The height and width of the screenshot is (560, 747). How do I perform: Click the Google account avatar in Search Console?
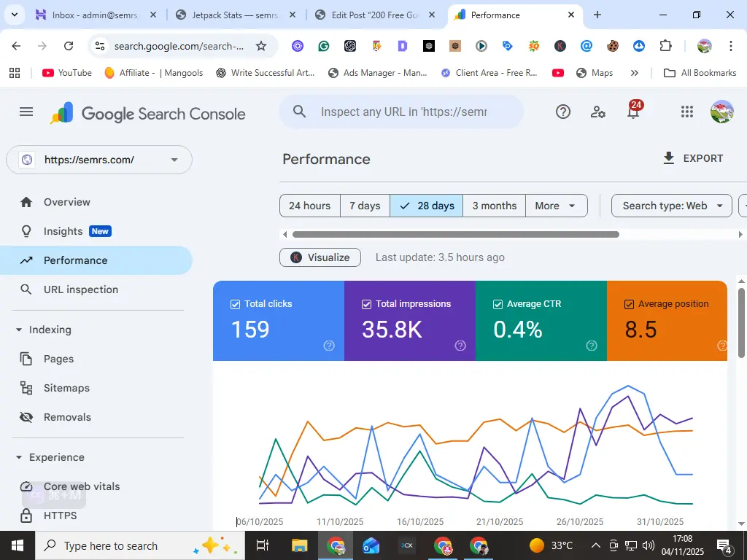721,112
